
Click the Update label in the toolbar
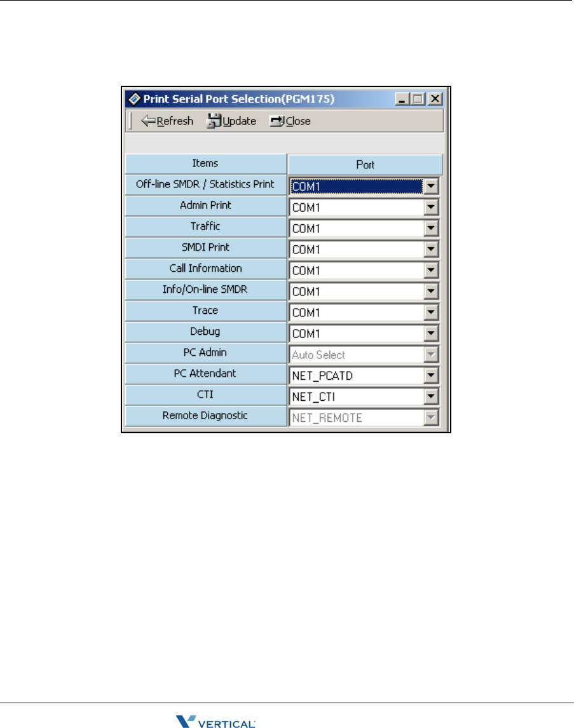click(x=239, y=121)
